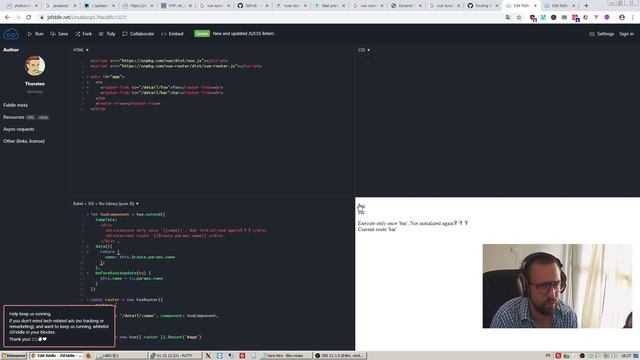Expand the Async requests section
The image size is (640, 360).
19,129
